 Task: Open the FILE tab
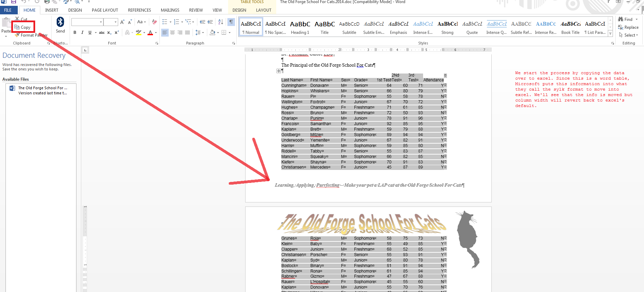[8, 10]
